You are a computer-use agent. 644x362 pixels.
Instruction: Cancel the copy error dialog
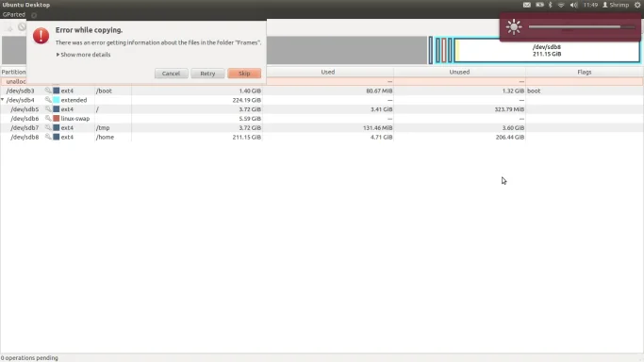[171, 74]
